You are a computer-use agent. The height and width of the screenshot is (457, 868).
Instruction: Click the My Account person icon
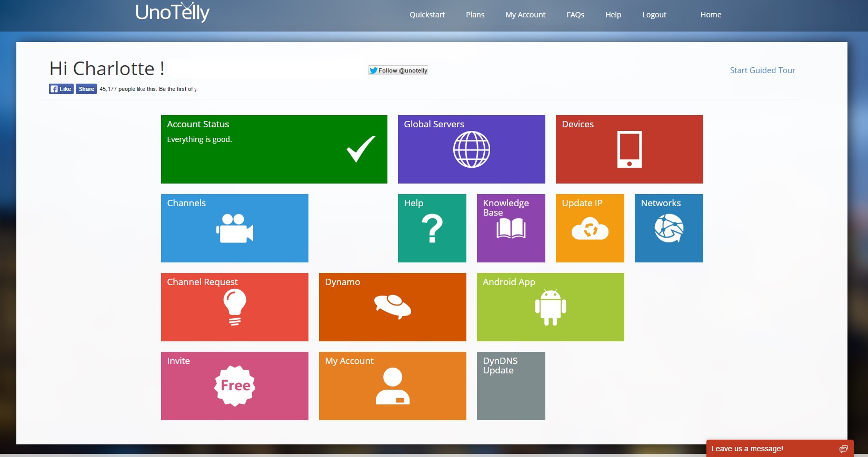coord(392,386)
